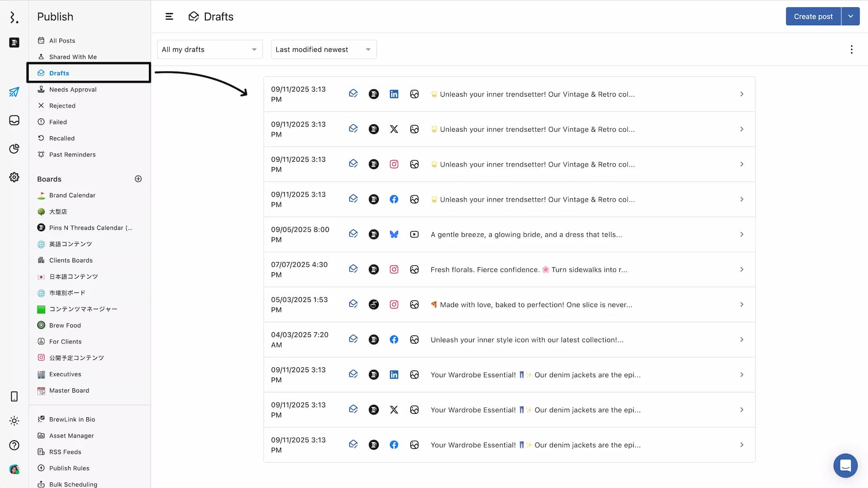Open the chat support bubble icon
This screenshot has height=488, width=868.
(845, 465)
